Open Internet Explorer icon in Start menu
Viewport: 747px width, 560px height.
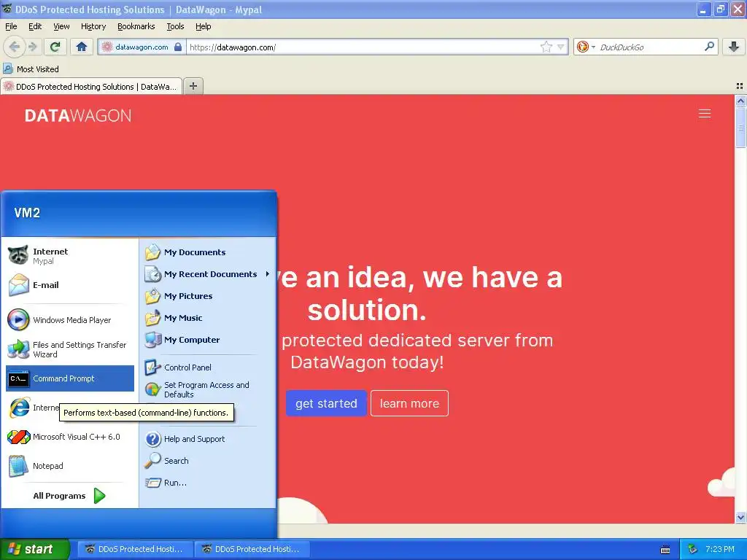(x=19, y=408)
